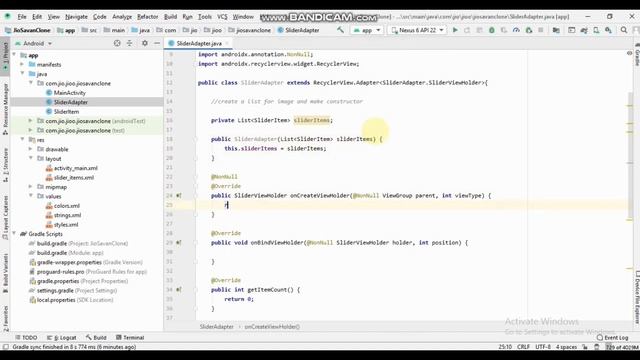Image resolution: width=640 pixels, height=360 pixels.
Task: Click override gutter icon next to onCreateViewHolder
Action: (x=179, y=196)
